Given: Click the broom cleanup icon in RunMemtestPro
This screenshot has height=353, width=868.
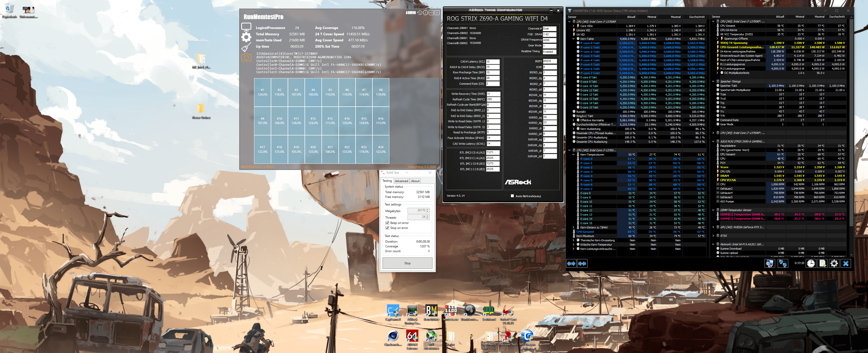Looking at the screenshot, I should 246,47.
